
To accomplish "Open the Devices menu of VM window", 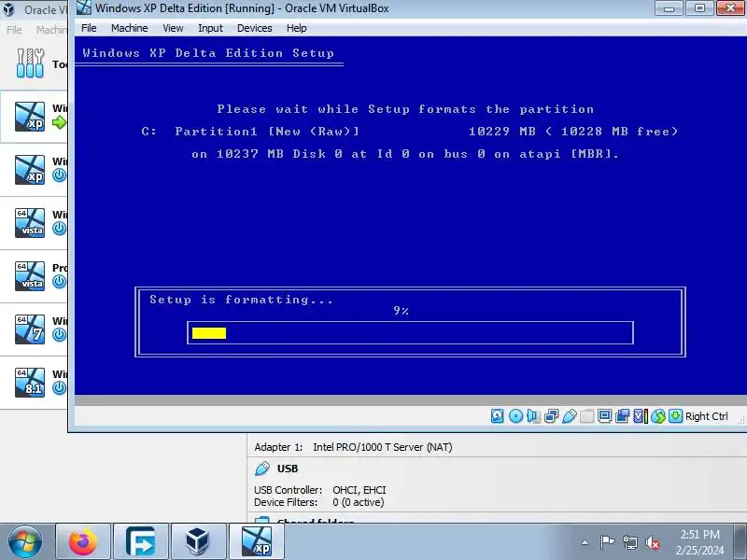I will (x=254, y=28).
